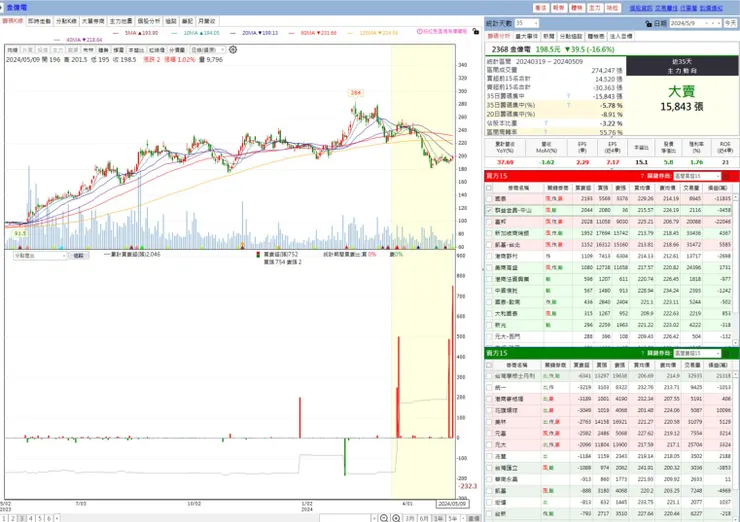This screenshot has height=522, width=740.
Task: Click arrow icon left of 金像電 title
Action: tap(2, 8)
